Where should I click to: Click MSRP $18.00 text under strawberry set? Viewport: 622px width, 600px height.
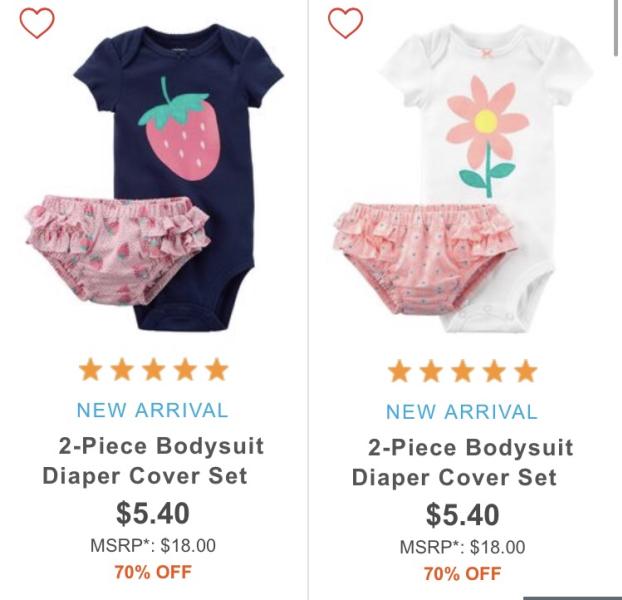tap(153, 545)
